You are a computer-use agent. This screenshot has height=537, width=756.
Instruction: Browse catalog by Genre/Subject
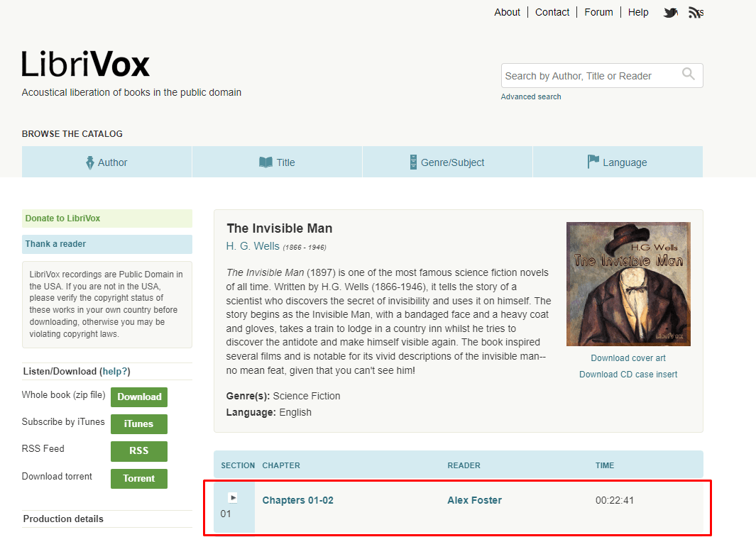[447, 162]
